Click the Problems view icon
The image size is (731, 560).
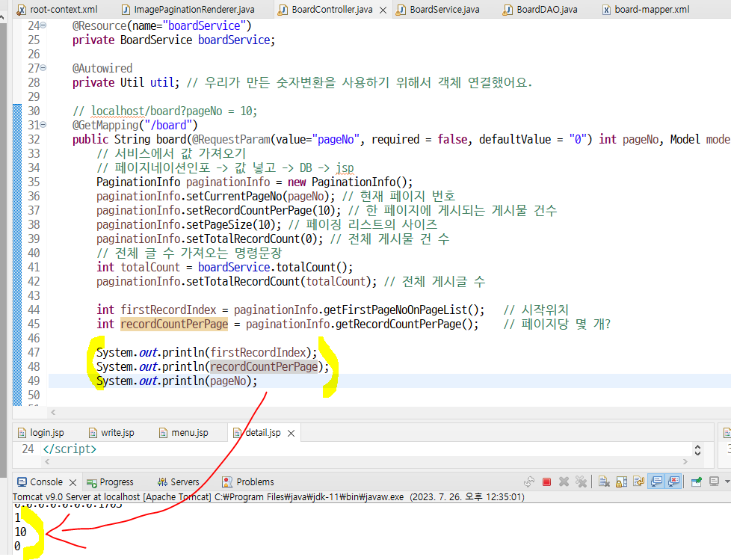[227, 481]
